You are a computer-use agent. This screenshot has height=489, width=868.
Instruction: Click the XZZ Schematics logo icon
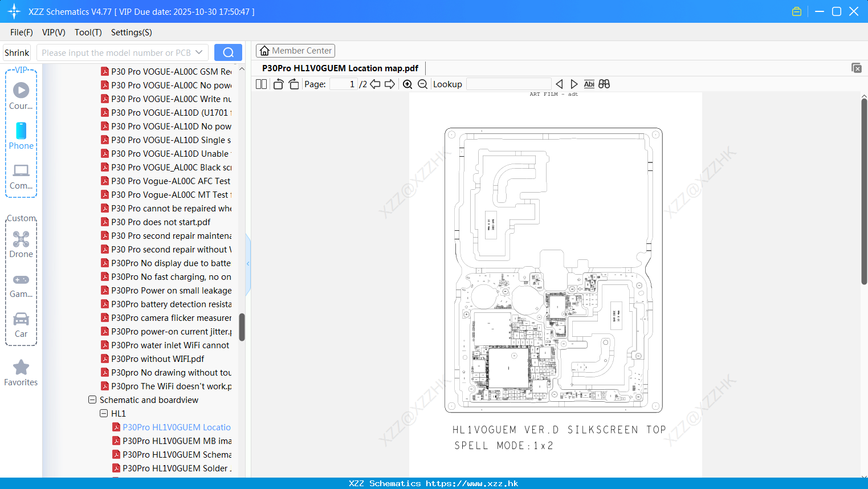14,11
